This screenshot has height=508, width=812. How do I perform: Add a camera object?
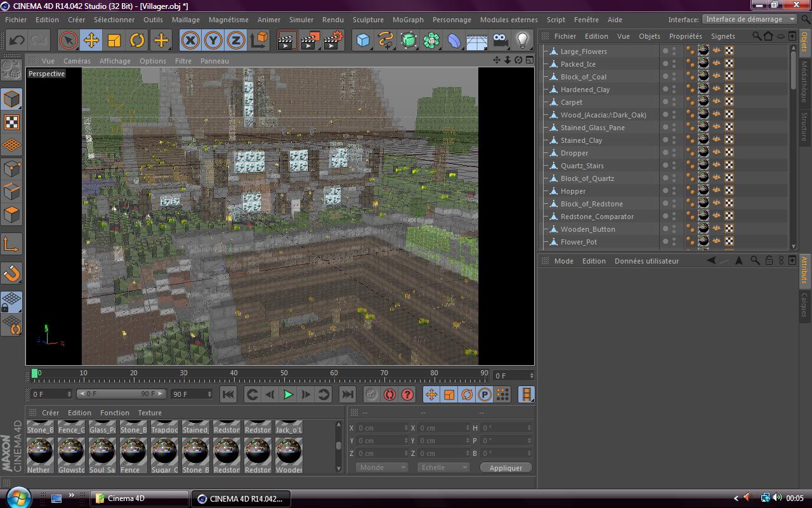point(500,41)
